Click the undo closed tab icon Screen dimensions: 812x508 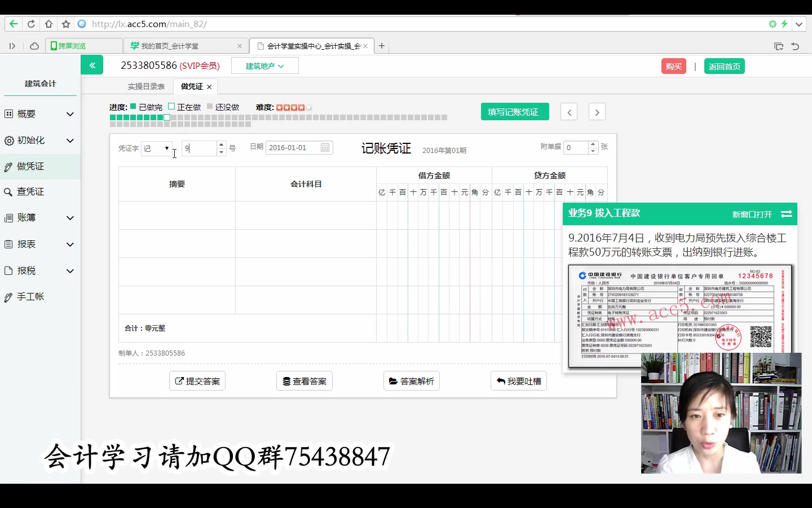pyautogui.click(x=795, y=46)
